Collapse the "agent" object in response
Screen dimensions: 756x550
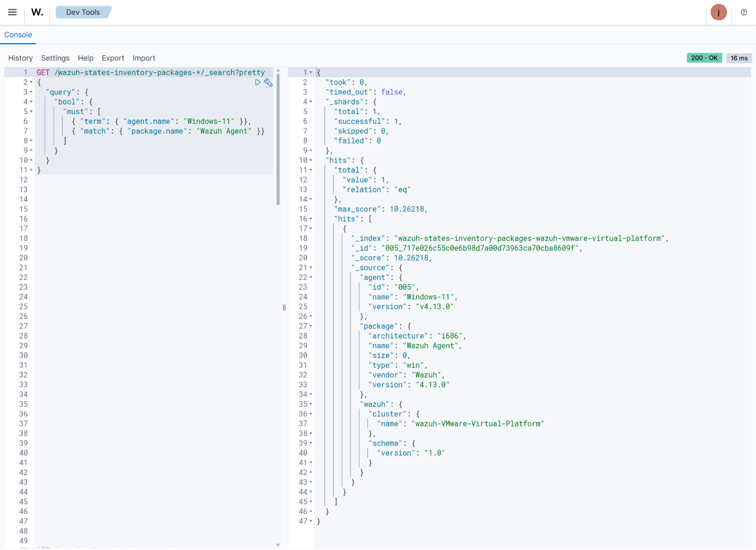pyautogui.click(x=311, y=277)
